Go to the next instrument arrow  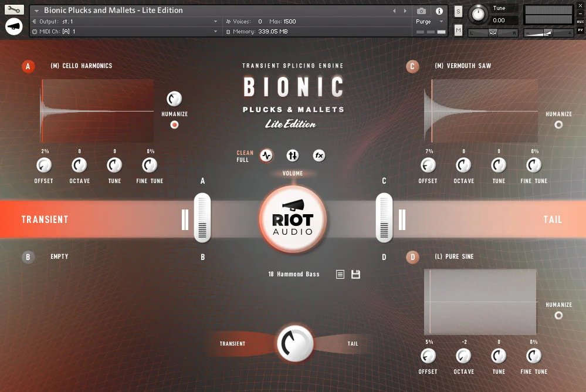(x=405, y=11)
